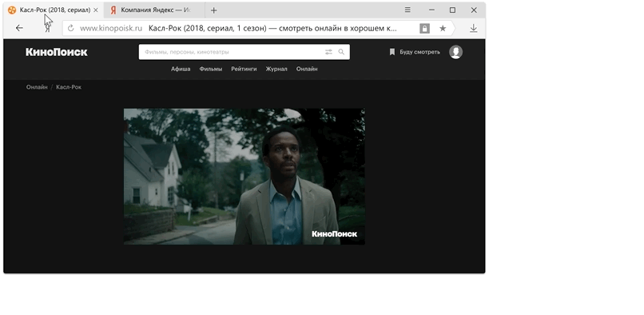This screenshot has height=315, width=644.
Task: Click the magnifier search icon
Action: coord(341,52)
